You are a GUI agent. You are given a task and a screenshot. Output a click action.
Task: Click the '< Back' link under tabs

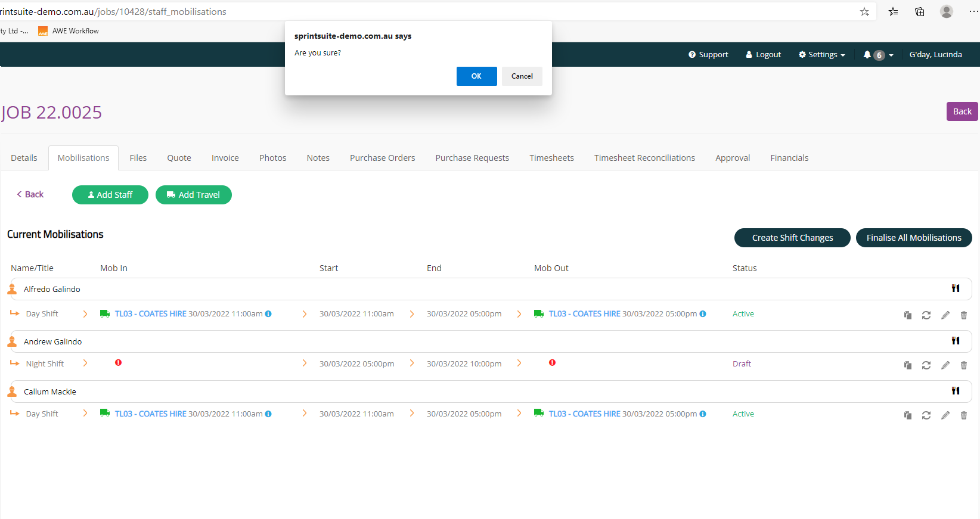pos(30,194)
